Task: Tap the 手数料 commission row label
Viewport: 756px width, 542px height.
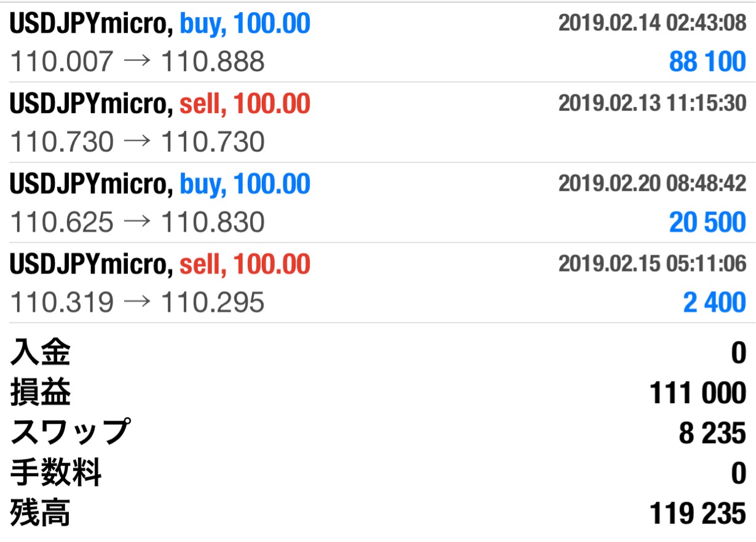Action: click(56, 473)
